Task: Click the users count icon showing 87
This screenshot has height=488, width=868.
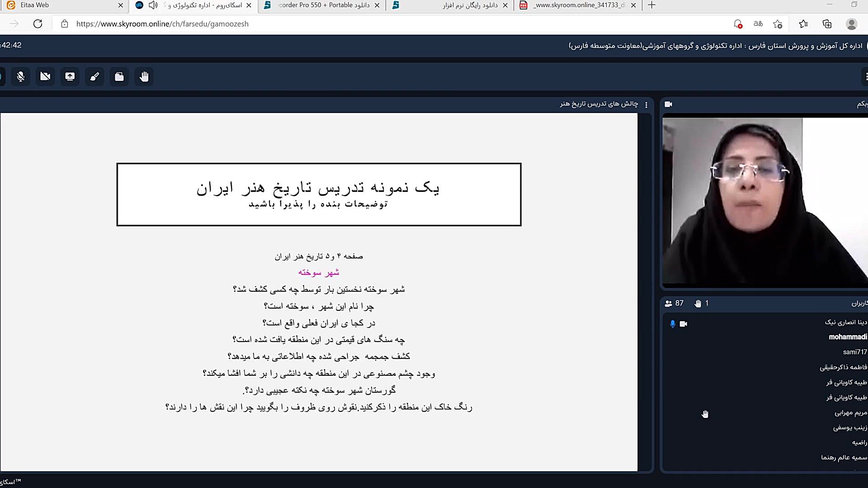Action: pyautogui.click(x=669, y=304)
